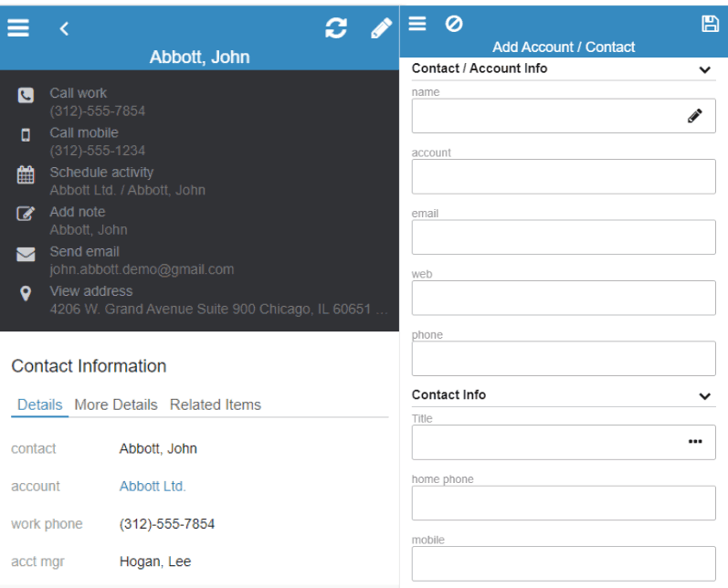728x588 pixels.
Task: Edit contact with pencil icon in header
Action: pos(381,27)
